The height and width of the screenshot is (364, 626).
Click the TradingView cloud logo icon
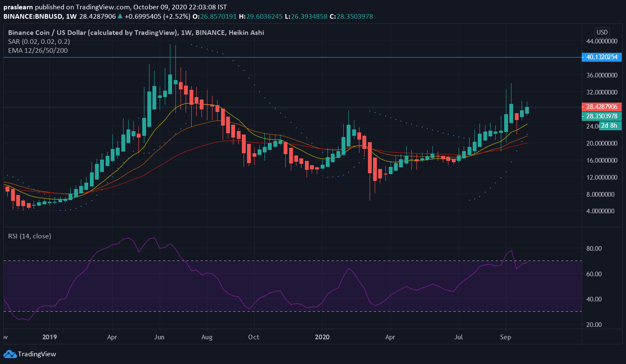tap(10, 354)
